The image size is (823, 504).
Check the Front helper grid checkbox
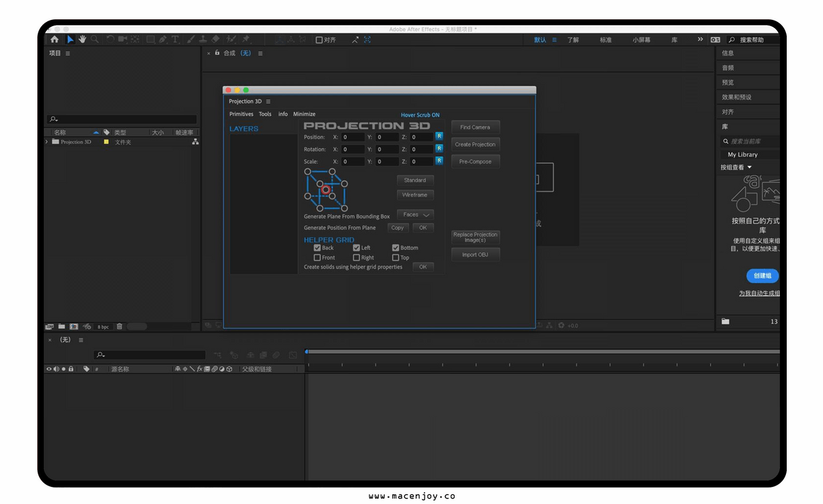318,258
